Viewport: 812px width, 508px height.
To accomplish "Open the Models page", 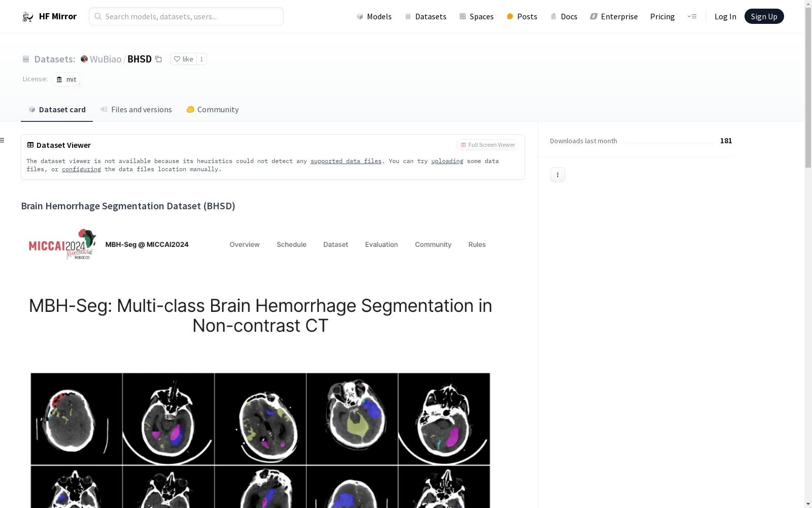I will (374, 16).
